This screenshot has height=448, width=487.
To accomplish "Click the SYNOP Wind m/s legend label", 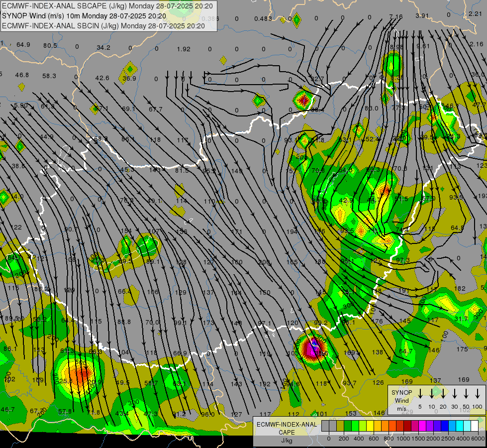I will coord(401,401).
